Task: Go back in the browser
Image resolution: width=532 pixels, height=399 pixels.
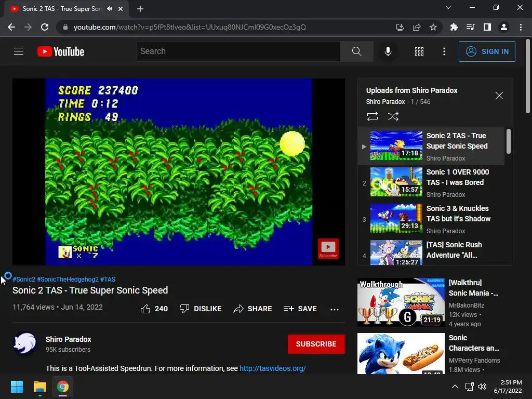Action: point(11,27)
